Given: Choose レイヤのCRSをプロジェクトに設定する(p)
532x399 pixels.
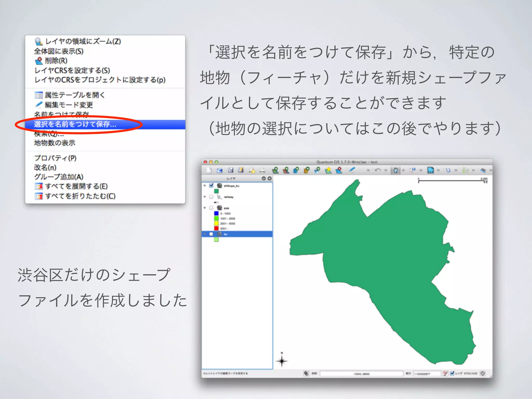Looking at the screenshot, I should [105, 80].
